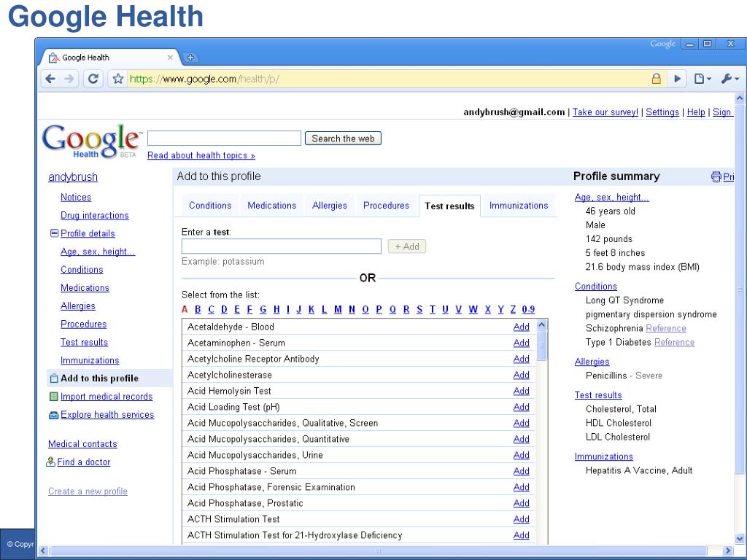
Task: Bookmark page with the star icon
Action: pos(118,79)
